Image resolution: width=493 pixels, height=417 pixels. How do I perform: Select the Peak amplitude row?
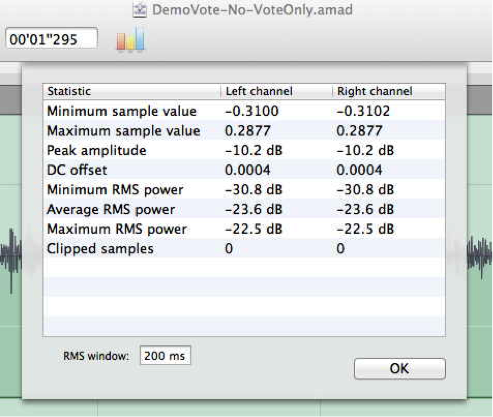pyautogui.click(x=244, y=150)
